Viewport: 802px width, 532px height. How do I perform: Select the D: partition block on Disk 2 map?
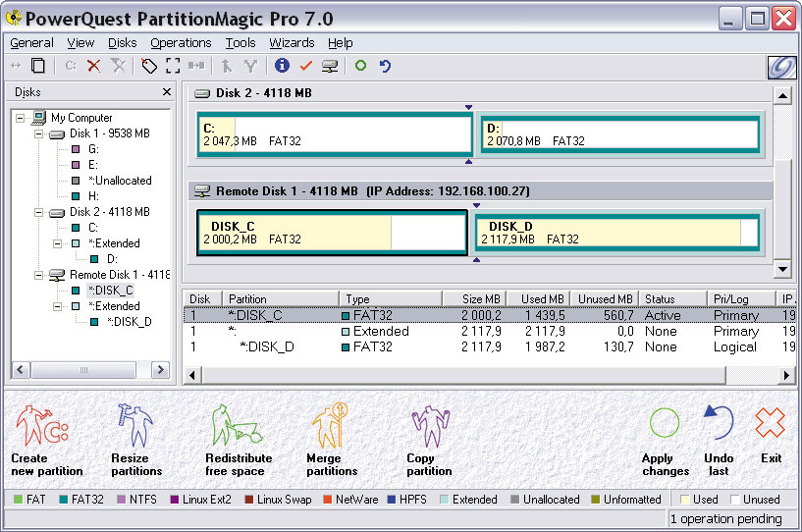(x=620, y=134)
